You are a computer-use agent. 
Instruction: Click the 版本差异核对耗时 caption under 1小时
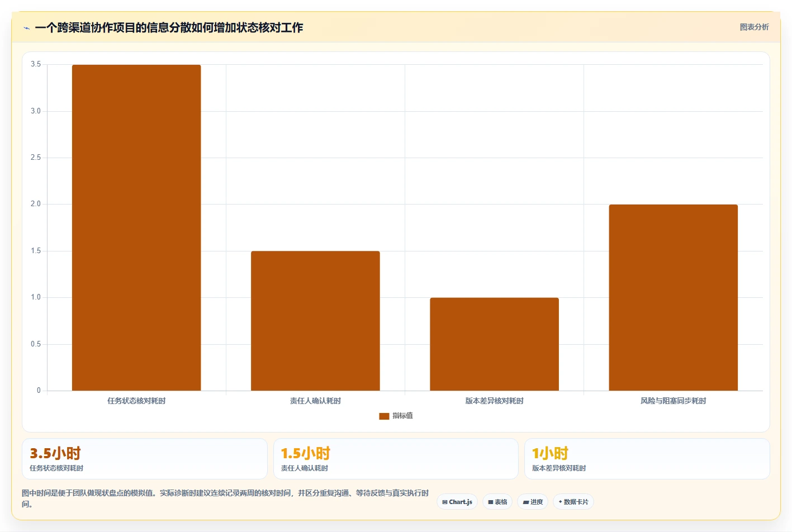coord(559,468)
